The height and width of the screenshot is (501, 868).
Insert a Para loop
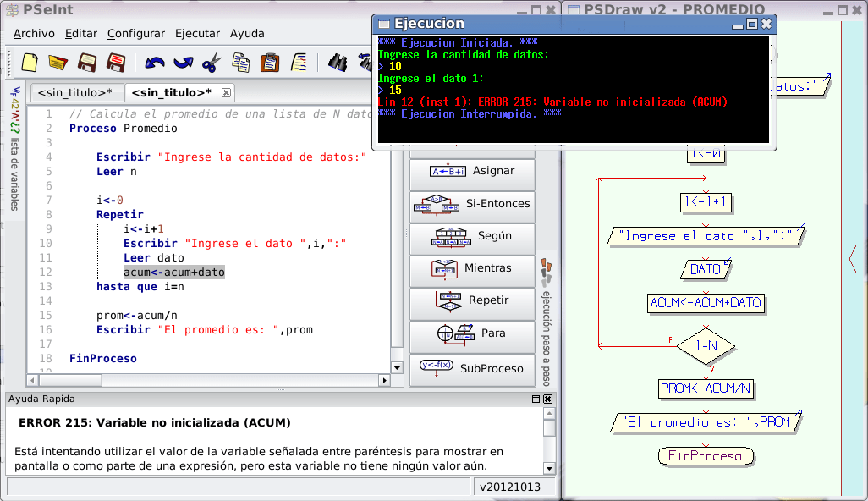[472, 335]
